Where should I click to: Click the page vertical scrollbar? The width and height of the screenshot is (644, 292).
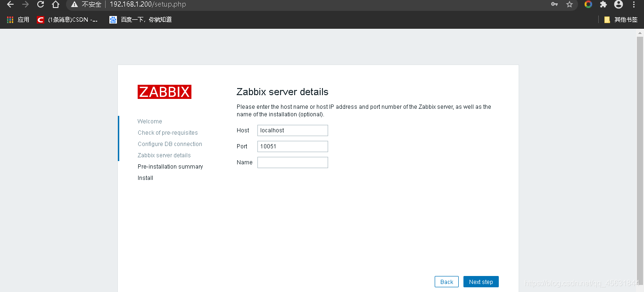pyautogui.click(x=640, y=160)
